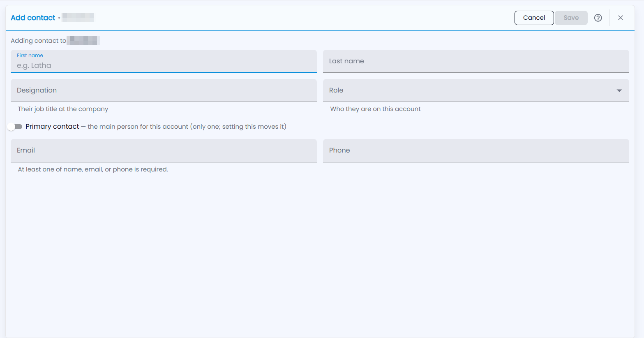Click the Phone input field
The height and width of the screenshot is (338, 644).
(476, 150)
